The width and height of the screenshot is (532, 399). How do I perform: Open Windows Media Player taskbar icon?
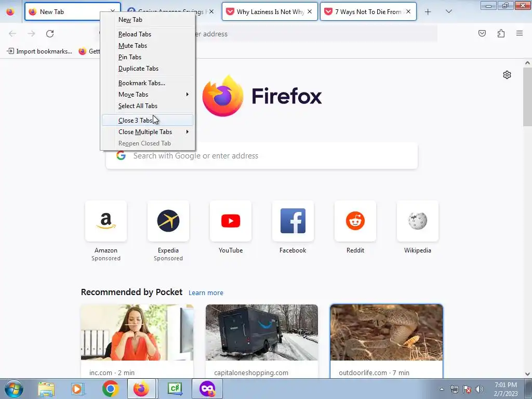point(78,389)
